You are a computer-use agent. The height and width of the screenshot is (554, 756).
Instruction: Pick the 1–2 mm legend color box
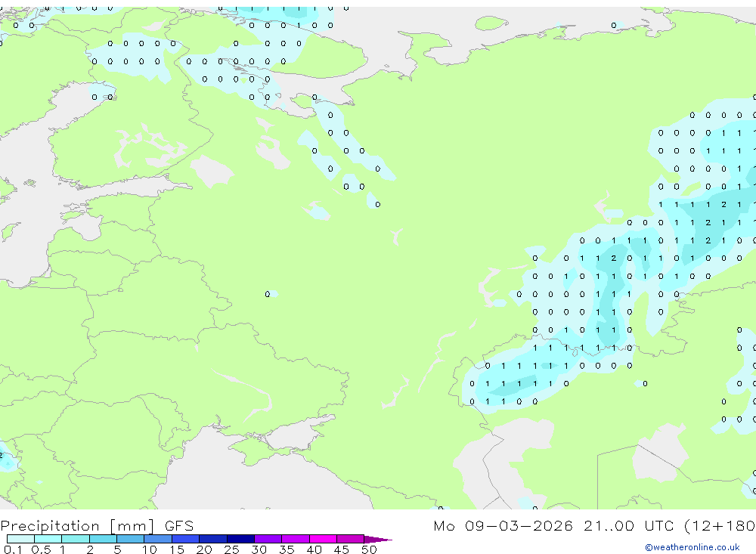[x=75, y=539]
